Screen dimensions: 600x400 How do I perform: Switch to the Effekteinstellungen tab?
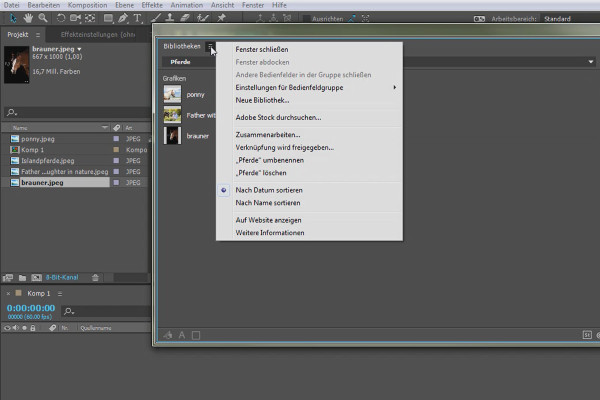[98, 34]
